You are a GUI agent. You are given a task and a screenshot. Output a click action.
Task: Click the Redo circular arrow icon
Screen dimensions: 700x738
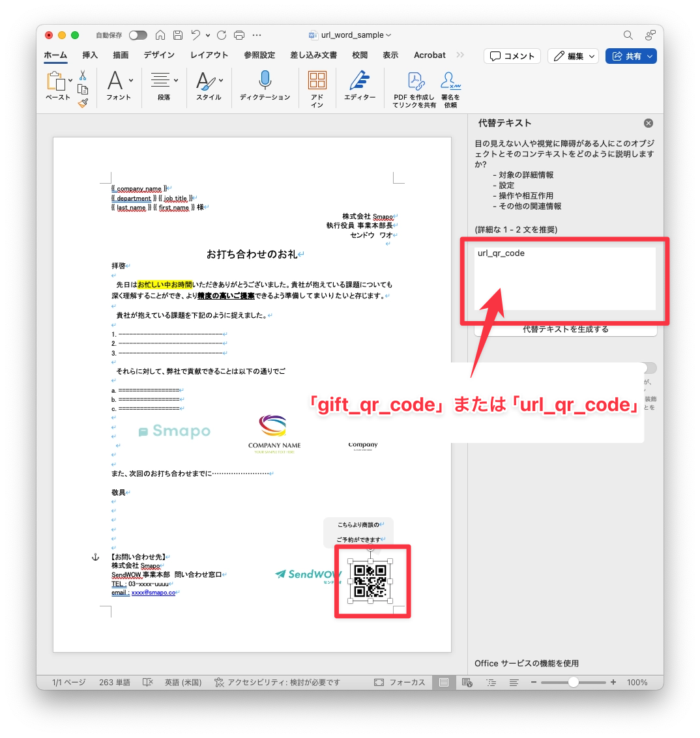pyautogui.click(x=222, y=35)
